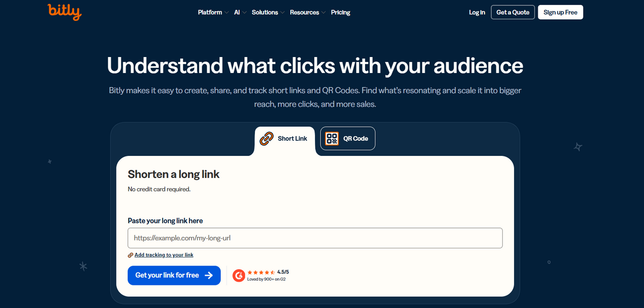Click 'Loved by 900+ on G2' text

click(x=267, y=280)
